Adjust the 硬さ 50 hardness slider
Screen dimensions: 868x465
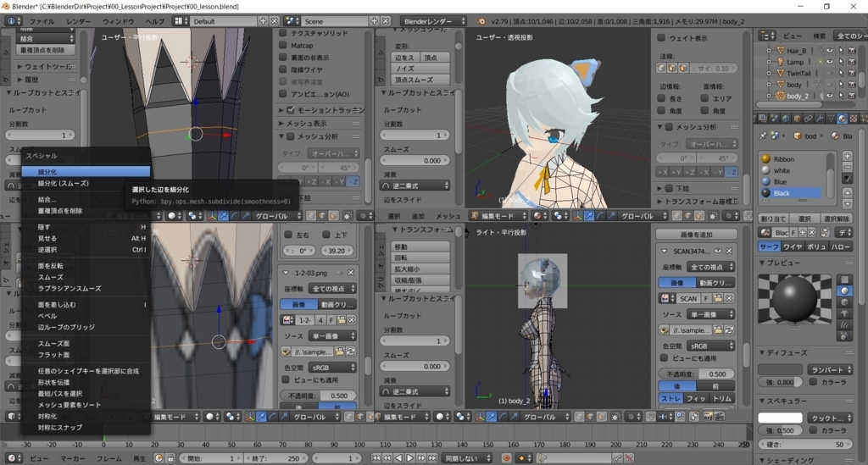tap(805, 445)
